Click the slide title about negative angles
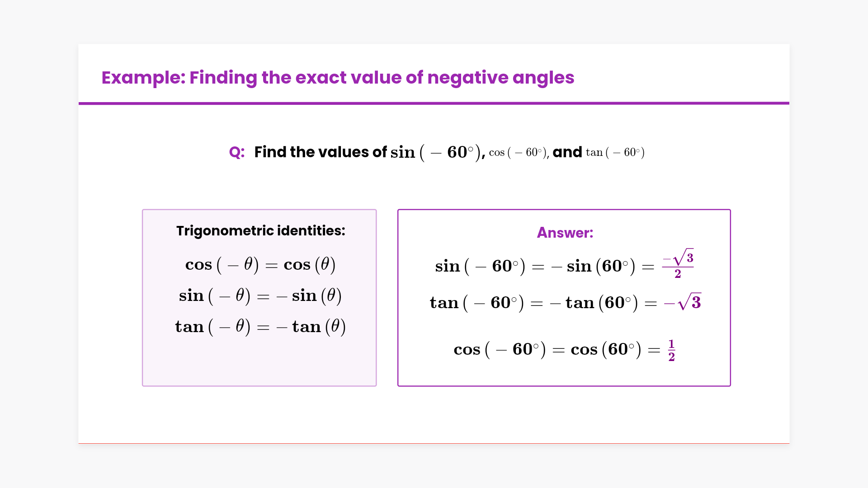868x488 pixels. click(x=338, y=78)
